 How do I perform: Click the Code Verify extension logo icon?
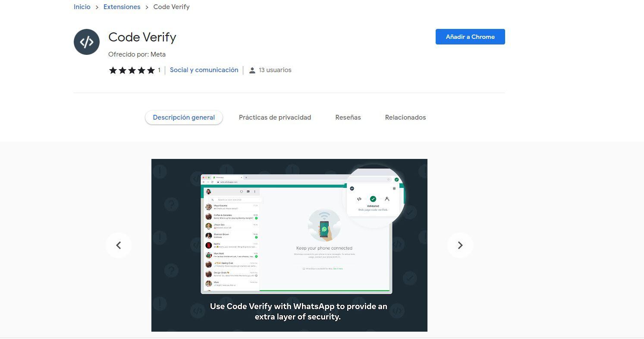pos(87,42)
